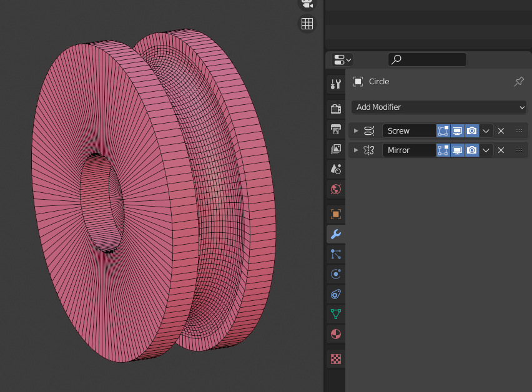Switch to Modifiers wrench tab
The width and height of the screenshot is (532, 392).
pos(335,234)
